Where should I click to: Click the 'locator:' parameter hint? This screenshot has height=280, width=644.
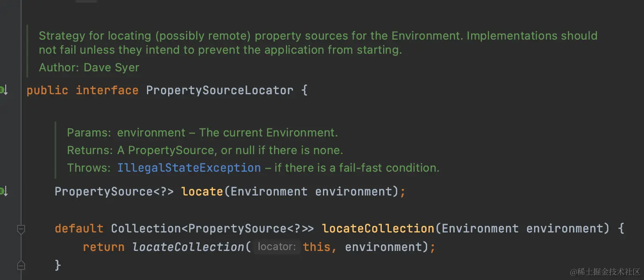pyautogui.click(x=277, y=247)
